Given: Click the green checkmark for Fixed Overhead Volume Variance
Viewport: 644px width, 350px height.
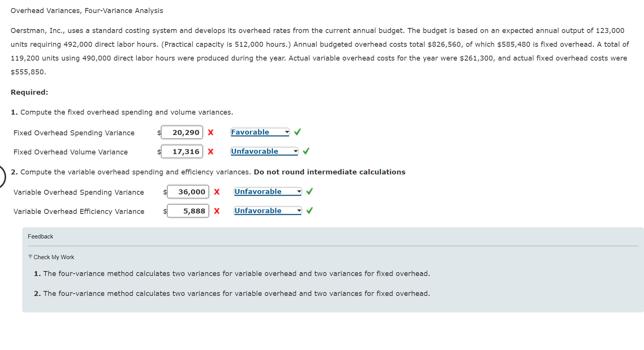Looking at the screenshot, I should coord(305,151).
